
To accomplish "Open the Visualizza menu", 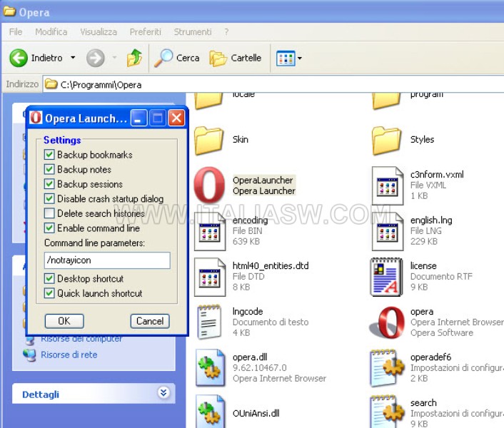I will point(99,32).
